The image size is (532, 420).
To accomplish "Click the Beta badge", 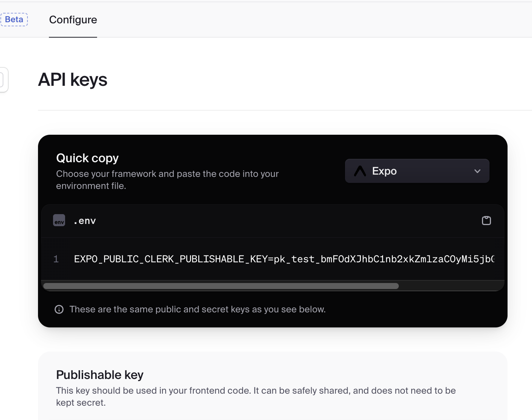I will coord(14,20).
